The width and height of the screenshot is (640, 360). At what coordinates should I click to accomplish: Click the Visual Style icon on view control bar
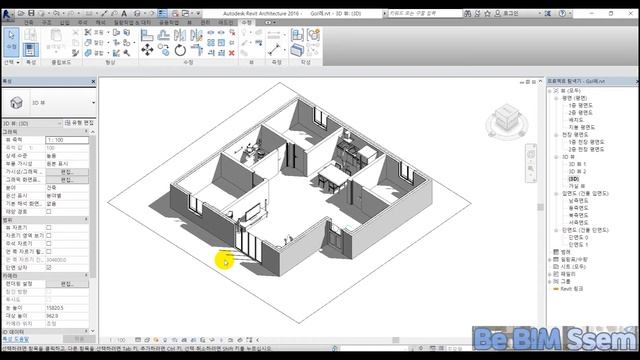147,340
